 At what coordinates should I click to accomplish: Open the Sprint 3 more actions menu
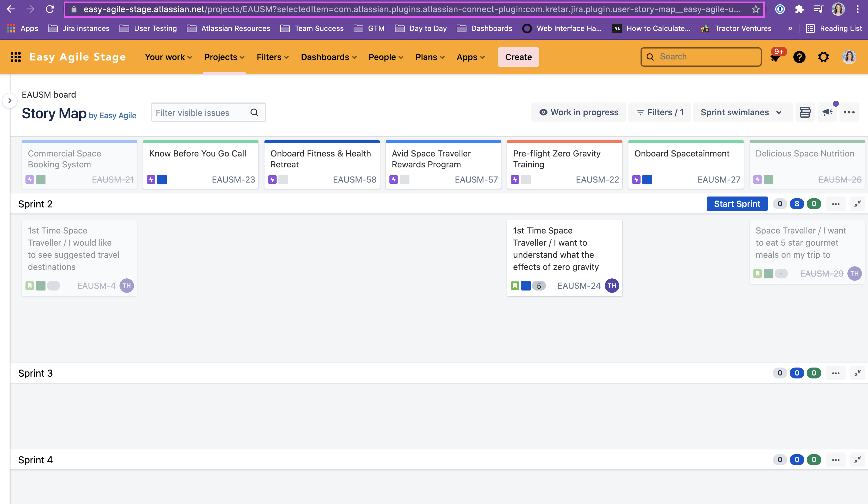(835, 373)
